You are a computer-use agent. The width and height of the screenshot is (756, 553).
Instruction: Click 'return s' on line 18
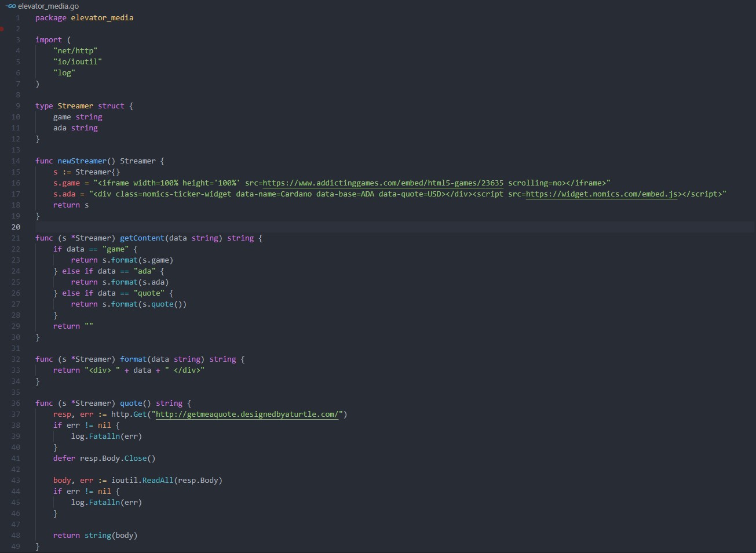coord(71,205)
